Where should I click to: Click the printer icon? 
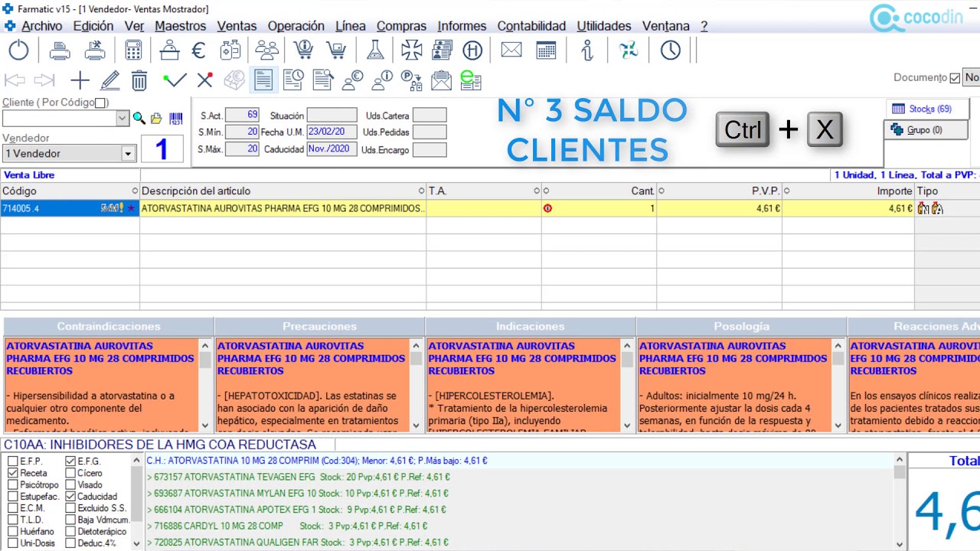coord(60,51)
